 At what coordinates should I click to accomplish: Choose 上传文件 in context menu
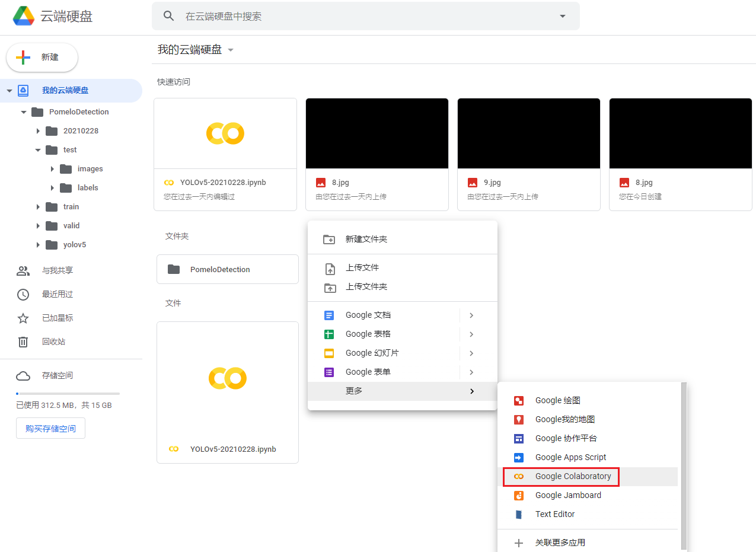402,267
